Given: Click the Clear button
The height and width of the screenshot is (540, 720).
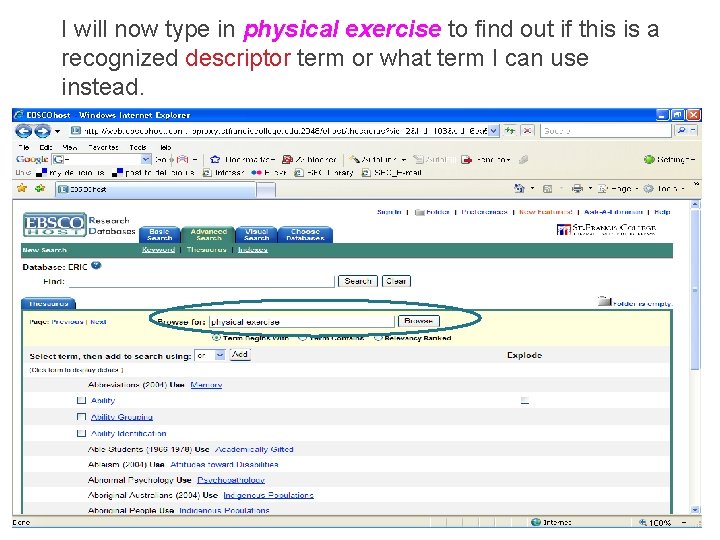Looking at the screenshot, I should click(396, 281).
